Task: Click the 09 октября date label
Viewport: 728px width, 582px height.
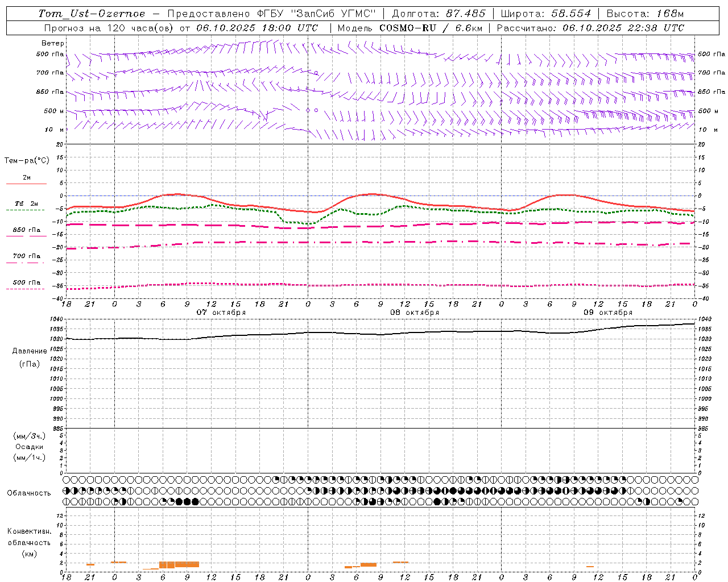Action: [608, 313]
